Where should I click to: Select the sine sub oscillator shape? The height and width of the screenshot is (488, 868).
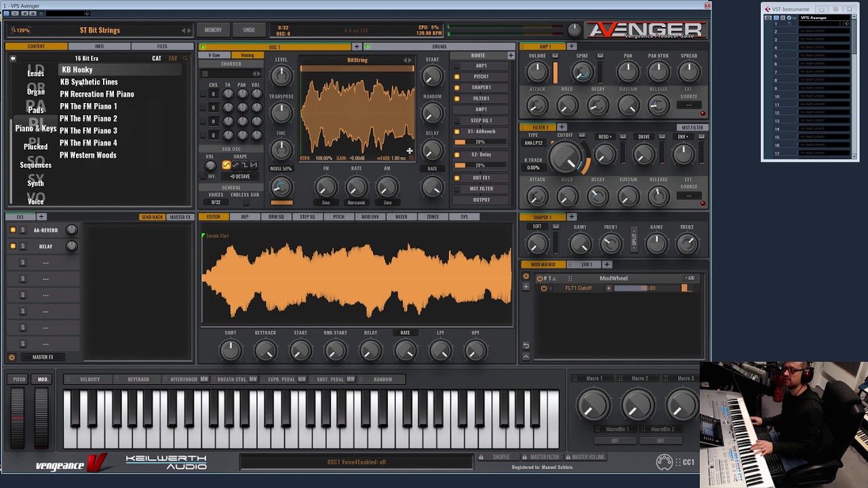(x=226, y=165)
